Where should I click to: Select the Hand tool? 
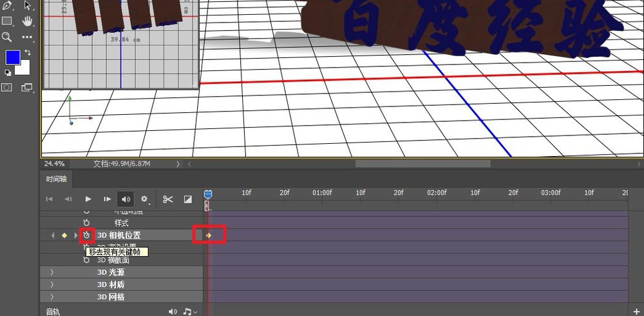27,21
